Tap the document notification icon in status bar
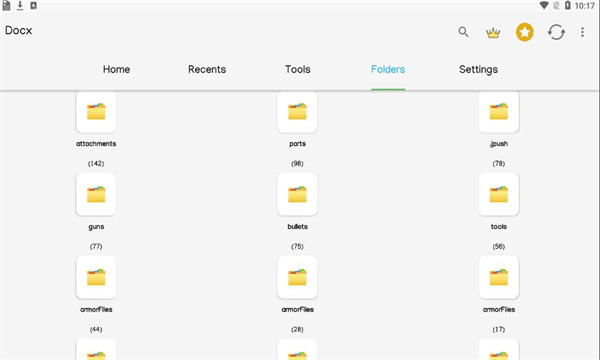The height and width of the screenshot is (360, 600). 6,5
